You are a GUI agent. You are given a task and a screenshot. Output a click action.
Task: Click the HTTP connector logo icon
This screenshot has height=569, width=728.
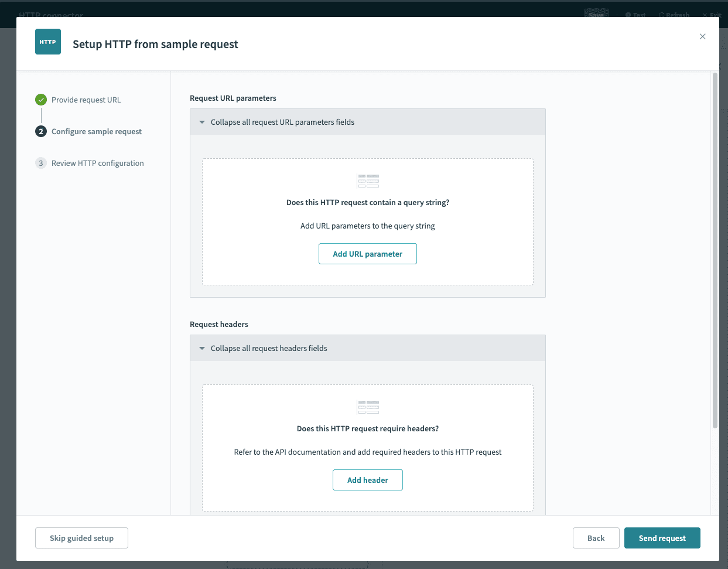coord(47,42)
